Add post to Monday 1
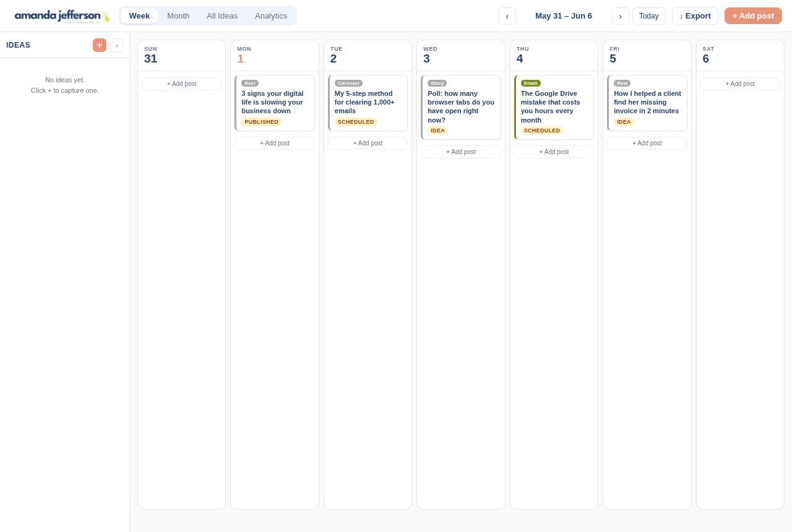 click(x=275, y=144)
